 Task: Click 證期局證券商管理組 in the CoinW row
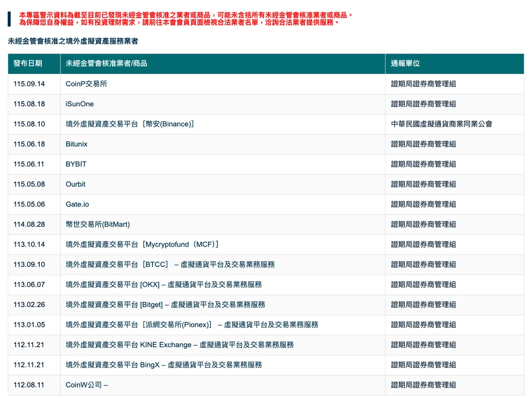point(423,384)
